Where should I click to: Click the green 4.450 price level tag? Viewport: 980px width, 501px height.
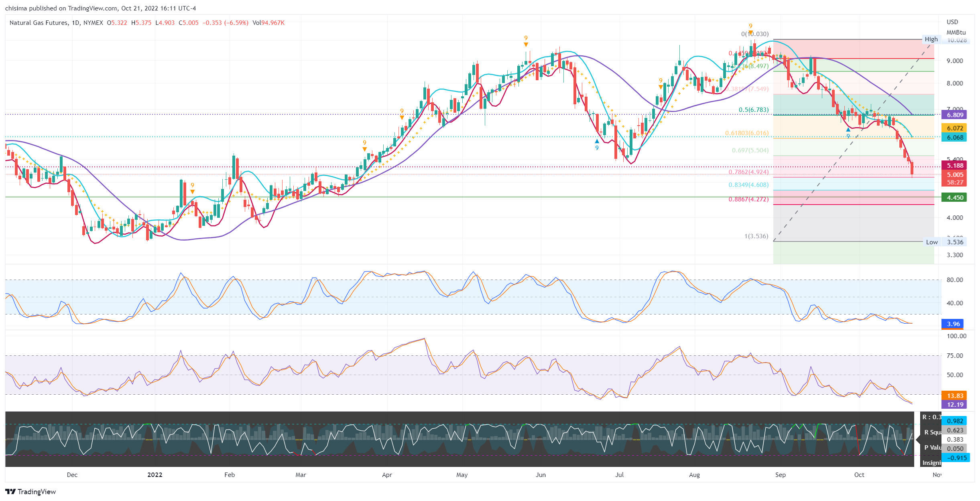[955, 197]
